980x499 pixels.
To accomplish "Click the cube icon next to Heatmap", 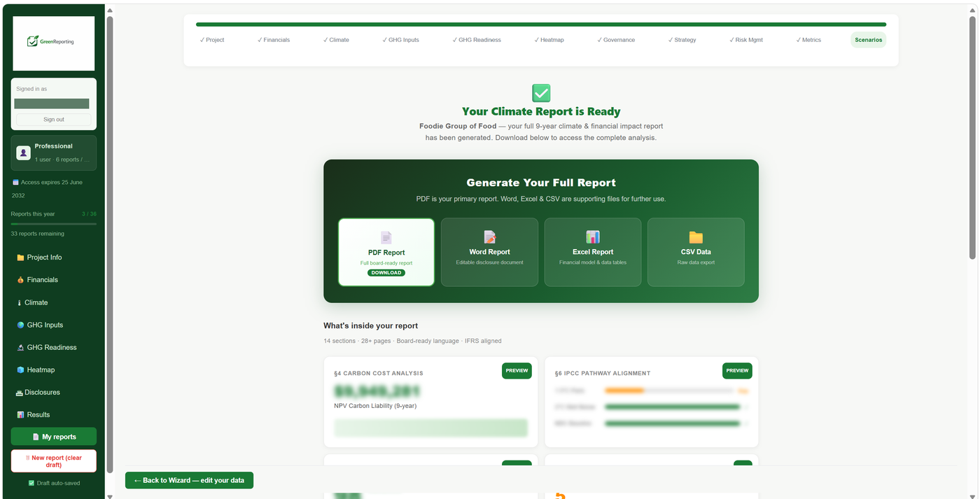I will [20, 370].
